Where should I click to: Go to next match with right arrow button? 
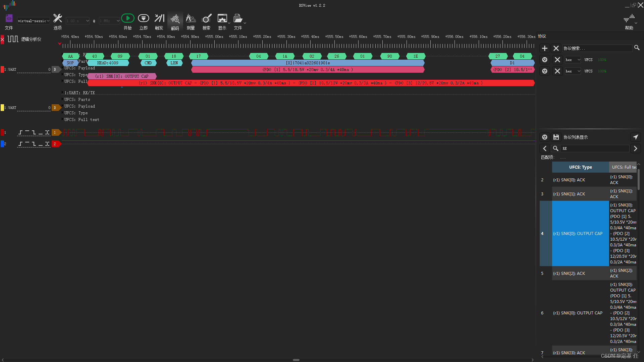pos(635,148)
